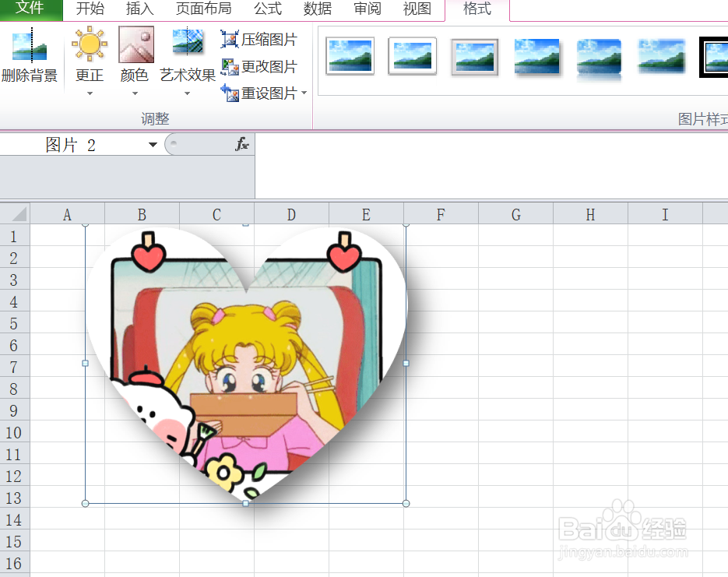Select column E header
Image resolution: width=728 pixels, height=577 pixels.
click(x=366, y=214)
